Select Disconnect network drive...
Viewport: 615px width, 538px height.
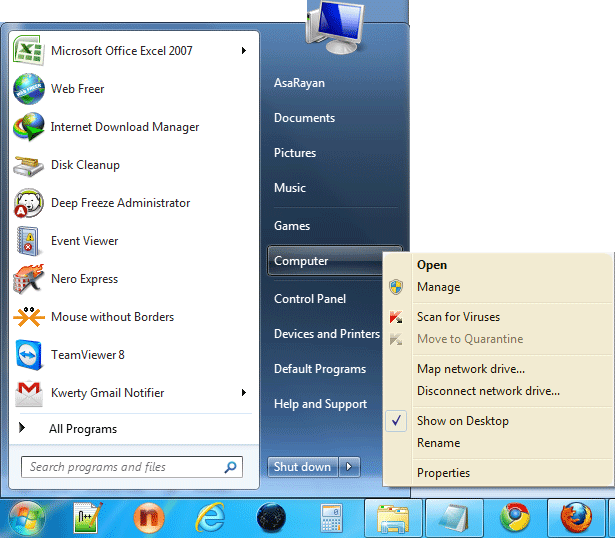(x=488, y=391)
